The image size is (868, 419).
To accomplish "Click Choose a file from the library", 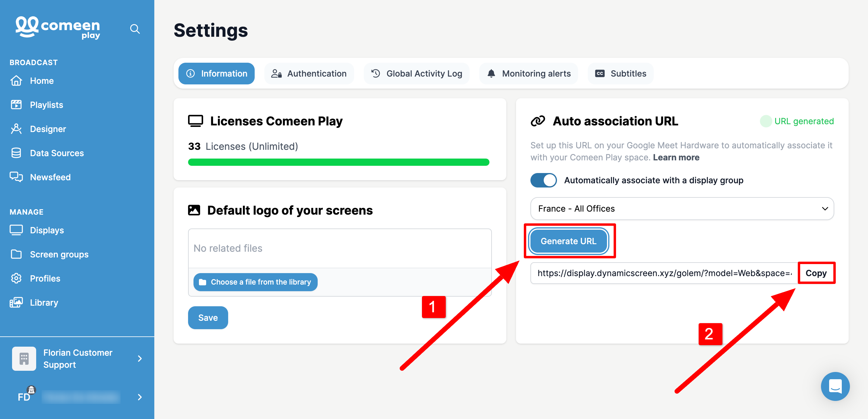I will [x=255, y=282].
